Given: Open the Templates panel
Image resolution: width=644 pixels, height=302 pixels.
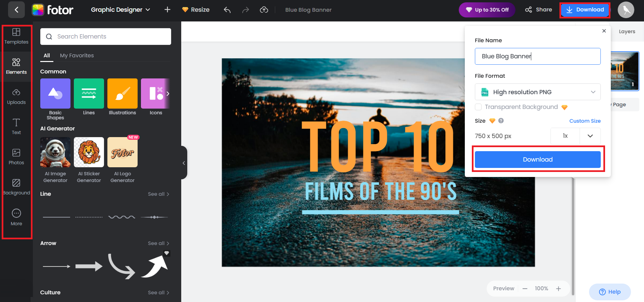Looking at the screenshot, I should [16, 36].
